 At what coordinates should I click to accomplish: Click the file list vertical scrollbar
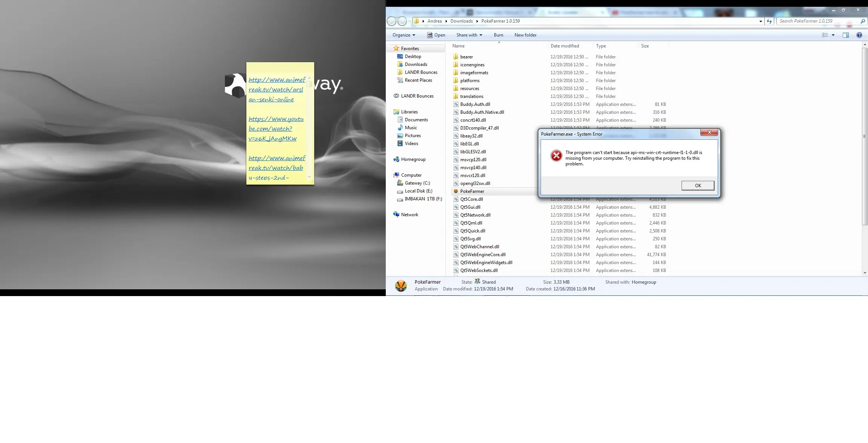click(x=865, y=136)
